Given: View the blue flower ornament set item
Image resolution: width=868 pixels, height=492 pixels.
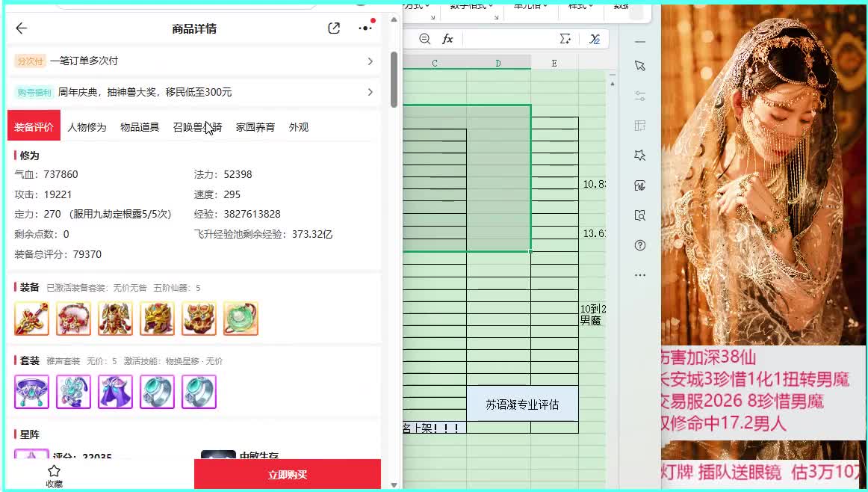Looking at the screenshot, I should coord(74,392).
